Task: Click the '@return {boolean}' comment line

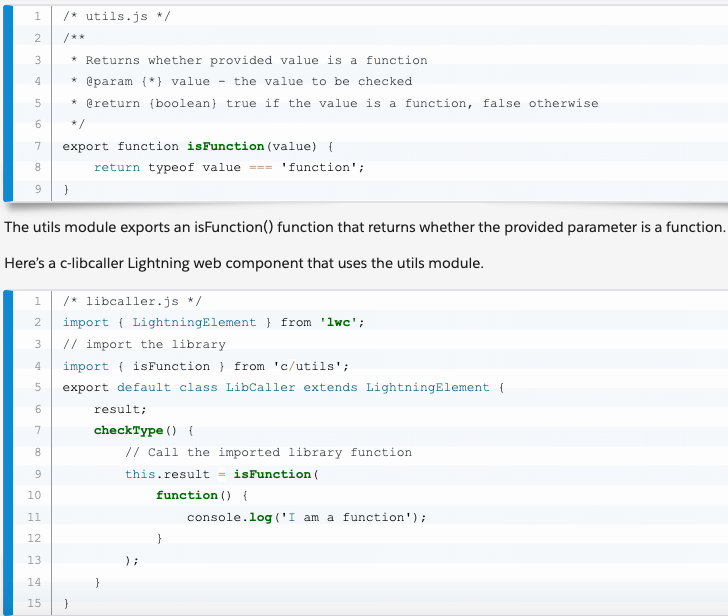Action: (335, 103)
